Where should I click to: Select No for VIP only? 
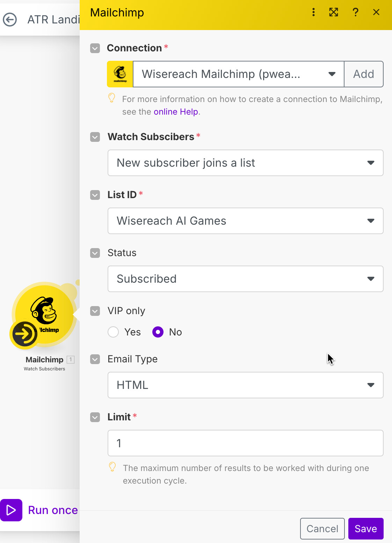coord(158,332)
